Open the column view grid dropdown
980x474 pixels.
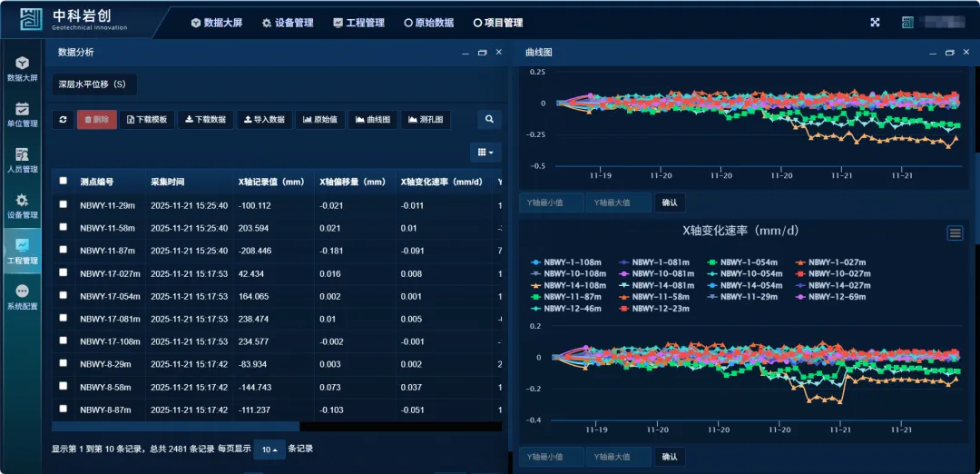click(x=485, y=153)
